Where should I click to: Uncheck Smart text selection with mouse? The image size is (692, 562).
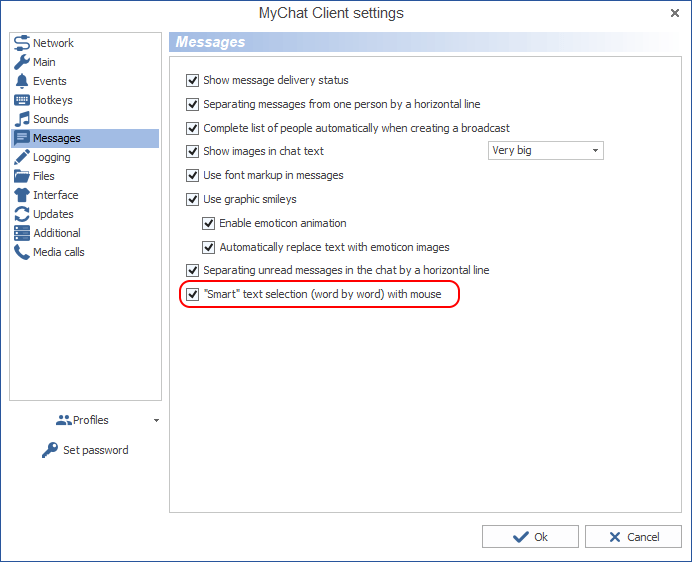[x=193, y=295]
